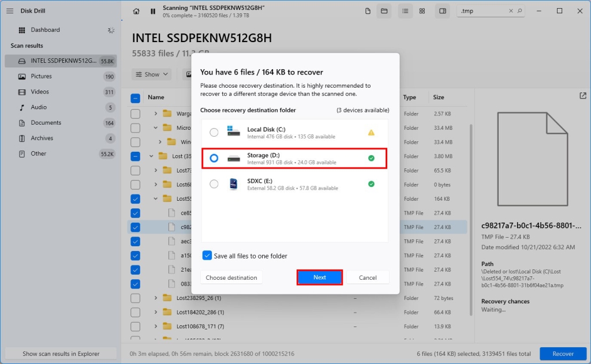Open the Show filter dropdown
The image size is (591, 364).
pos(151,74)
